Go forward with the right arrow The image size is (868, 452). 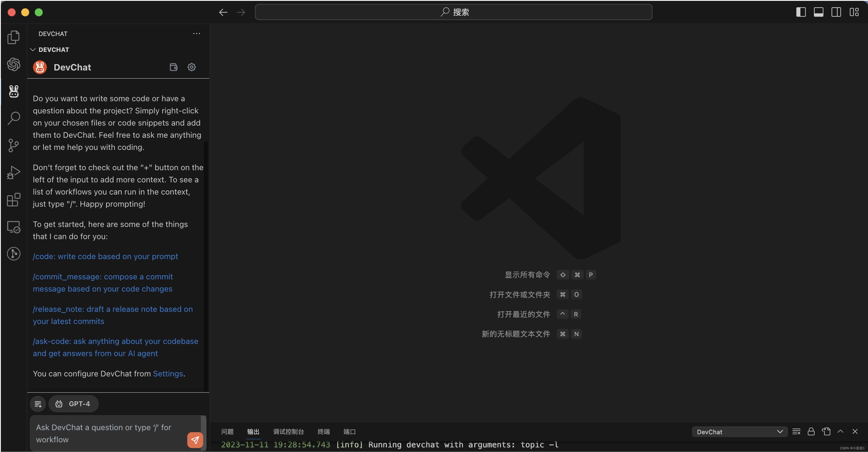point(241,13)
